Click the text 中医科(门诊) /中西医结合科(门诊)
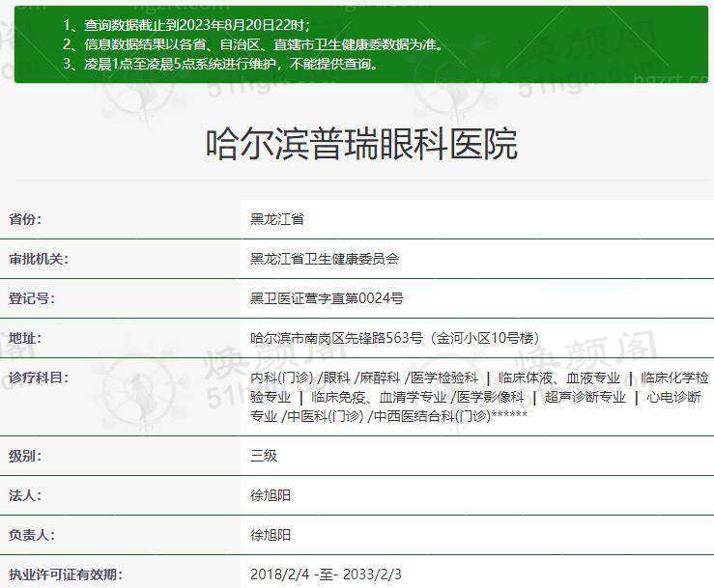 click(x=388, y=416)
